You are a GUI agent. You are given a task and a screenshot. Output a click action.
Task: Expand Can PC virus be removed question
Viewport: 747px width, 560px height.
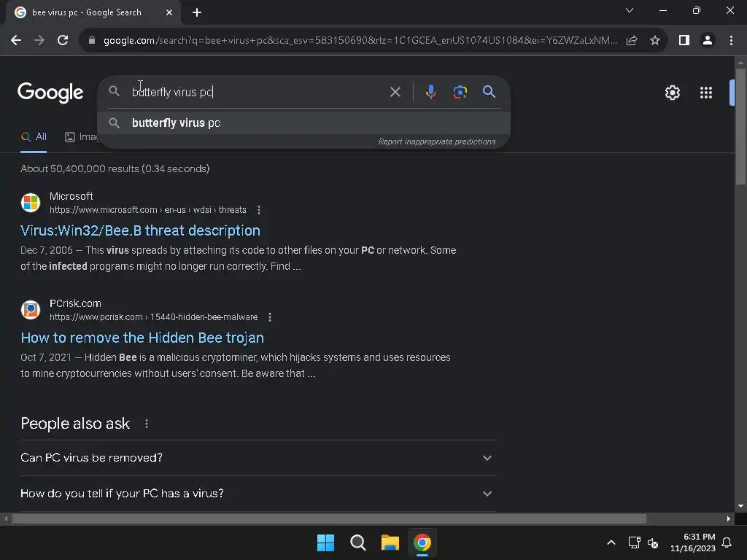(x=258, y=458)
